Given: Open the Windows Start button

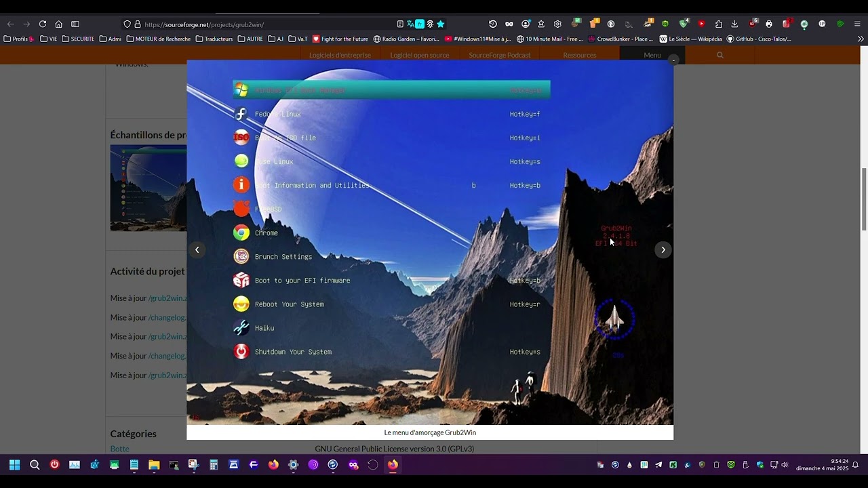Looking at the screenshot, I should point(14,465).
